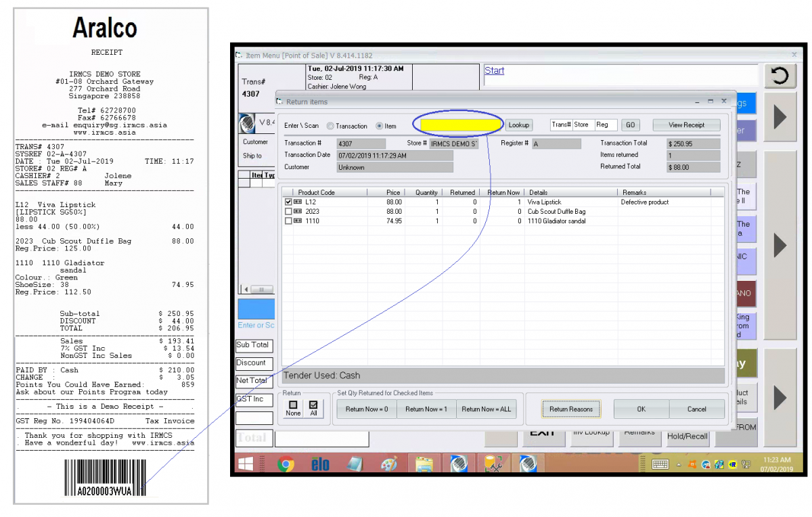Click the Return All checkmark icon
812x517 pixels.
tap(313, 405)
